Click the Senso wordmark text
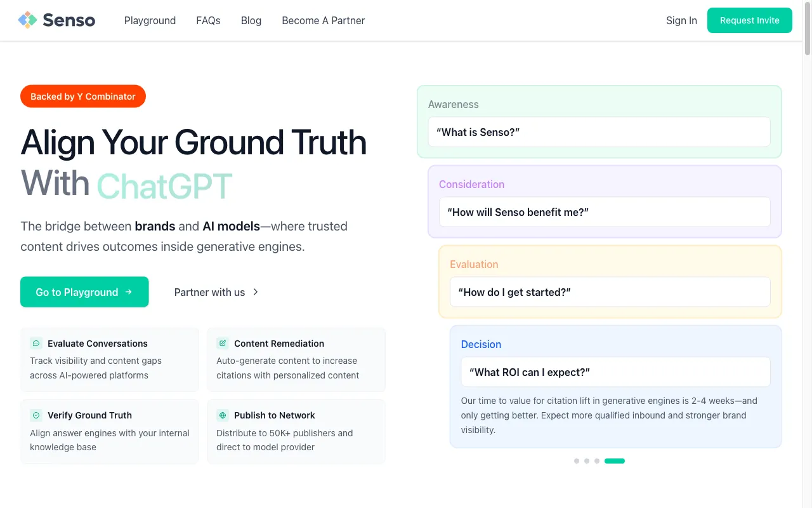The image size is (812, 508). pos(69,20)
